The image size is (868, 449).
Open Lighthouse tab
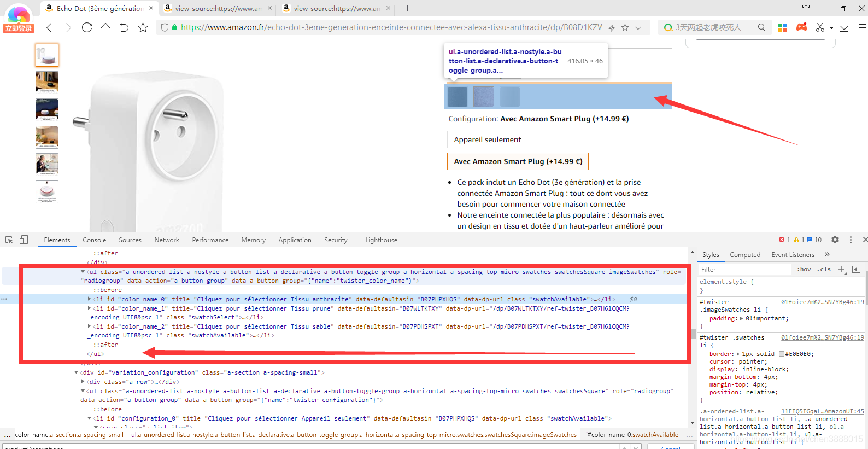pyautogui.click(x=381, y=240)
